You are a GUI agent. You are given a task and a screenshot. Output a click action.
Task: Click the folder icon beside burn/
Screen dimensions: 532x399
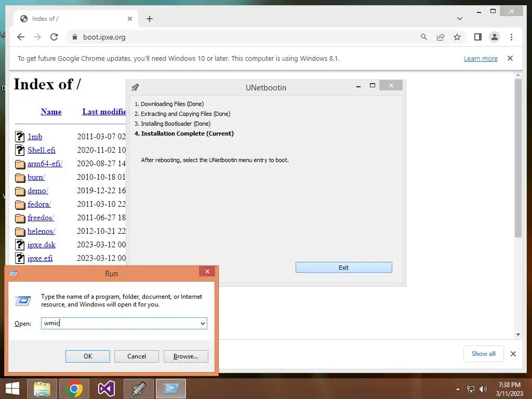tap(20, 178)
